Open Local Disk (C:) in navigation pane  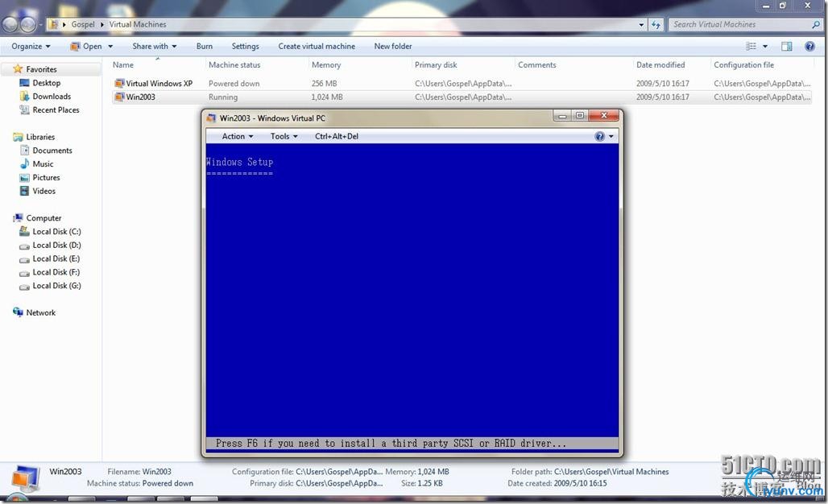point(56,232)
